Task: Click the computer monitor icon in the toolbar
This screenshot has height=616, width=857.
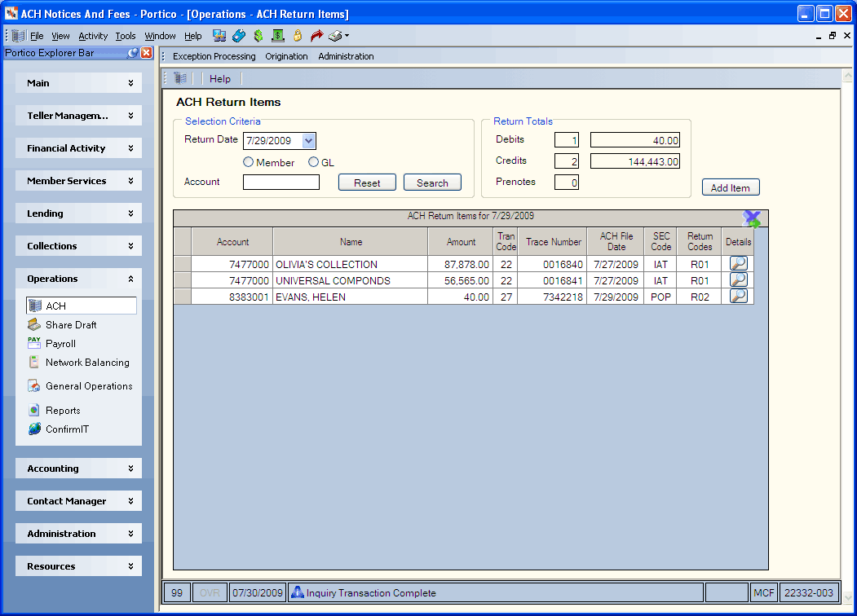Action: [x=219, y=36]
